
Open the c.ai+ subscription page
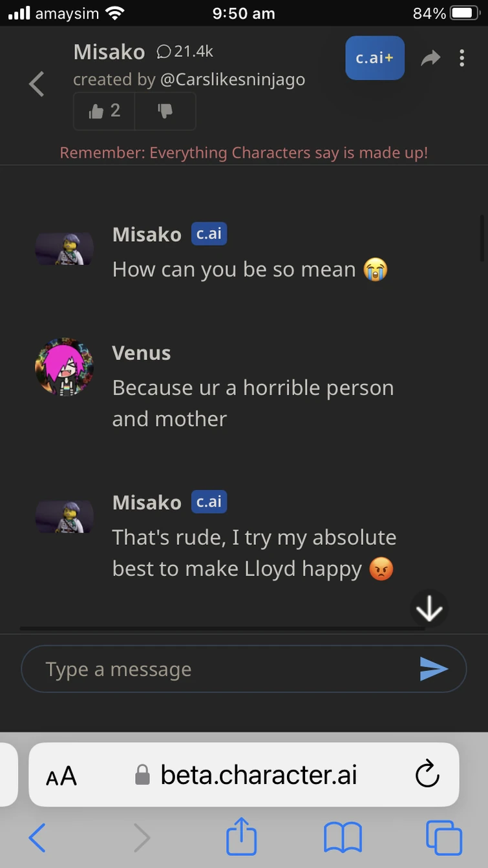click(375, 58)
